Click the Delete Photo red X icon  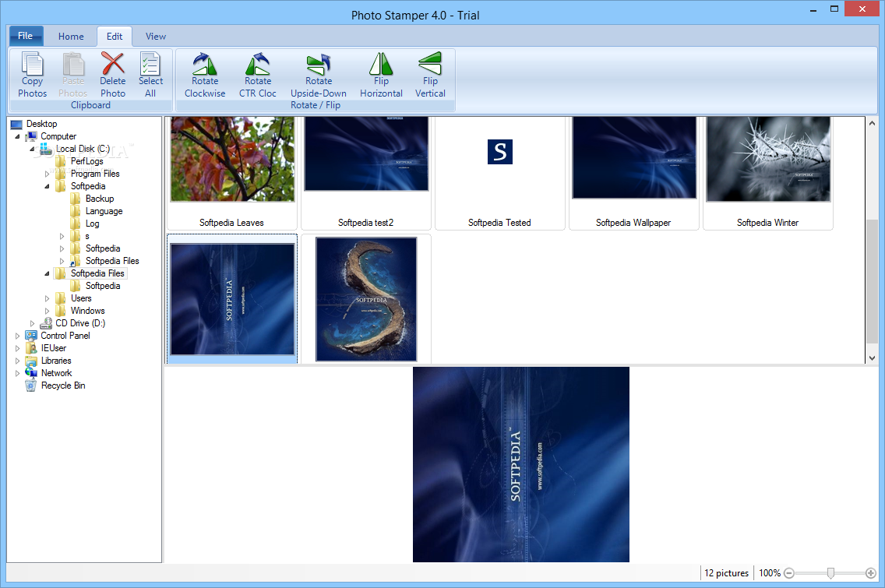tap(112, 63)
